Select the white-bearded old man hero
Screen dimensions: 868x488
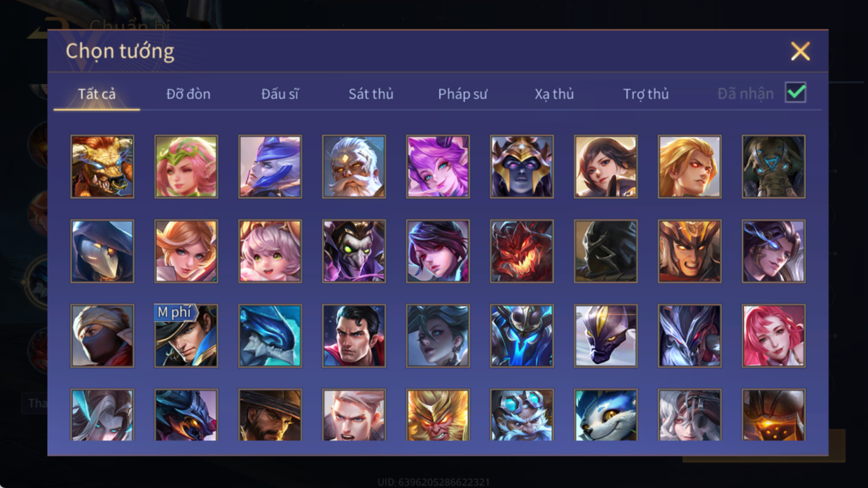pyautogui.click(x=354, y=167)
